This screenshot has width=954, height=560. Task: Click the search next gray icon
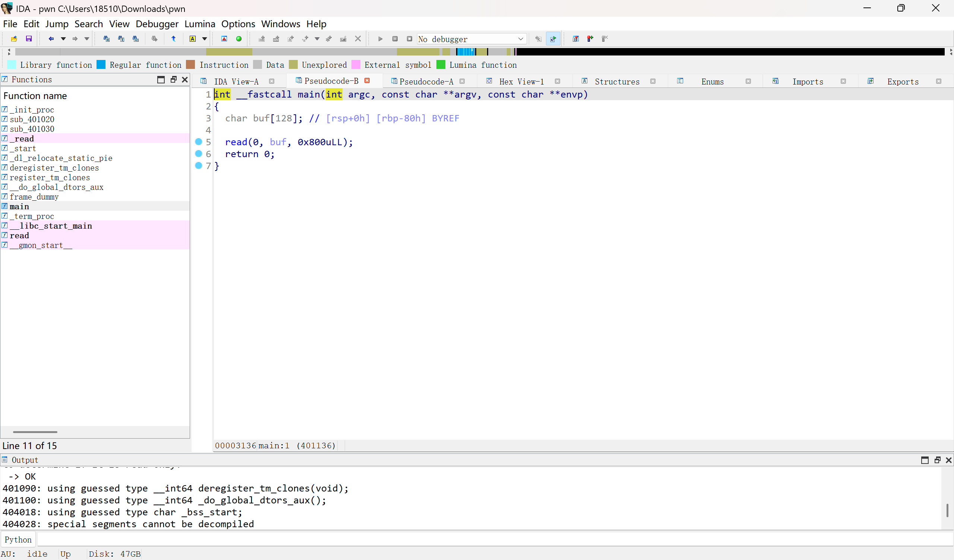pyautogui.click(x=154, y=39)
